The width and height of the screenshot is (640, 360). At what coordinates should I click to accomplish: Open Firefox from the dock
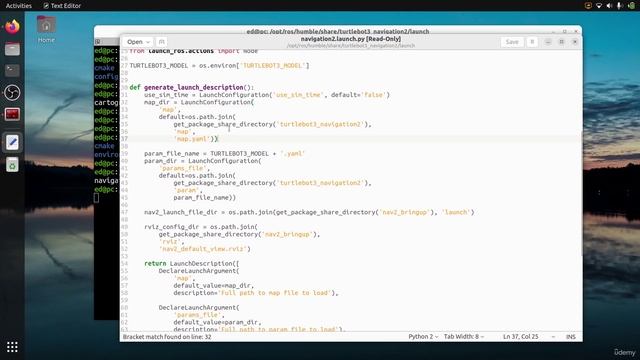click(x=12, y=27)
